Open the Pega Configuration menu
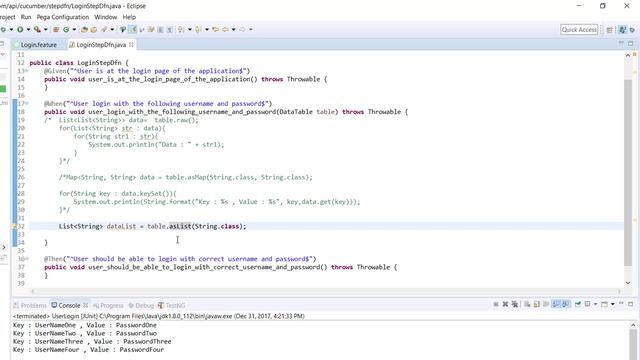 (63, 17)
